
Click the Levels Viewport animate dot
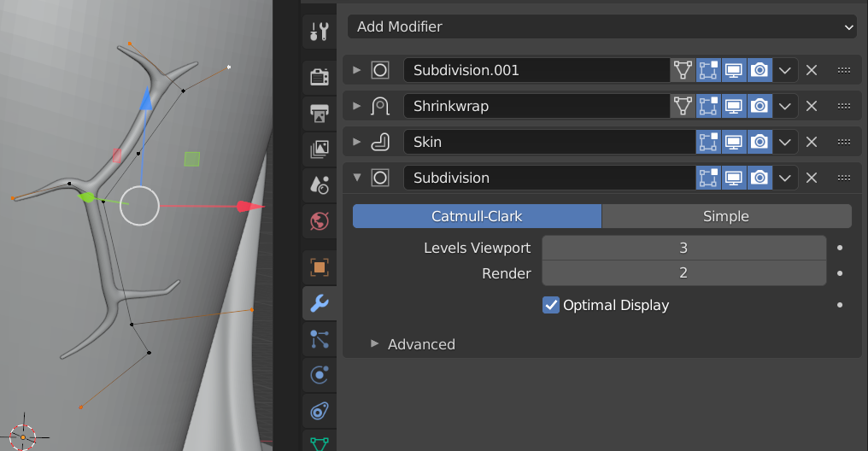pyautogui.click(x=840, y=248)
